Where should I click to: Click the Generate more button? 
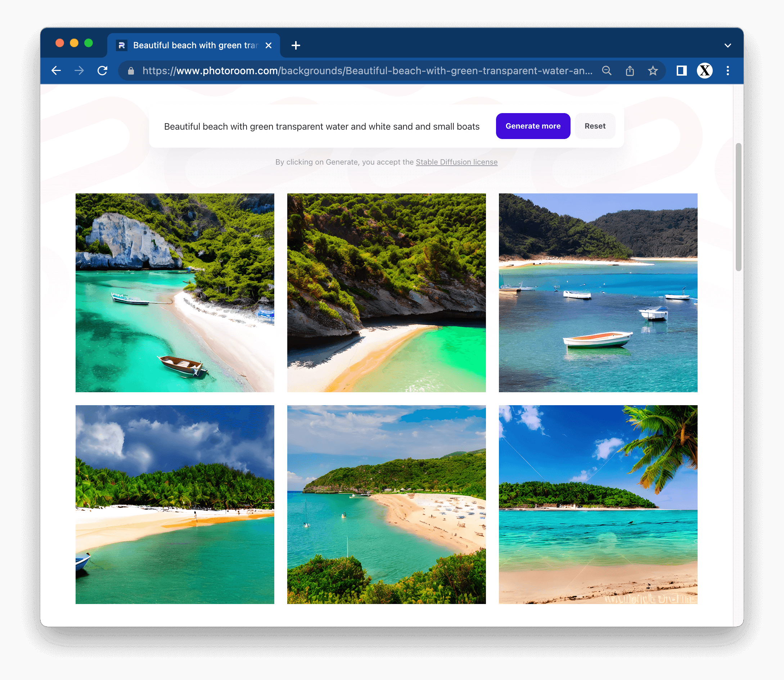coord(532,126)
